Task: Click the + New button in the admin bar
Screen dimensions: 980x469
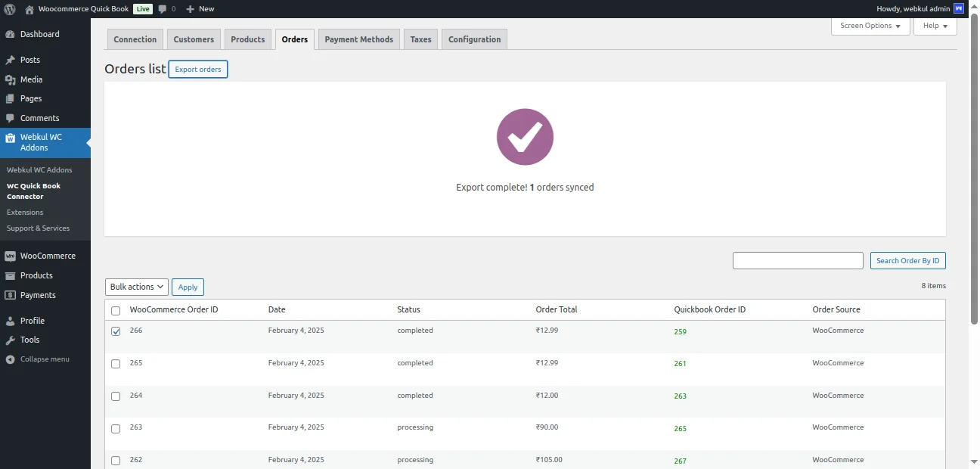Action: [x=199, y=8]
